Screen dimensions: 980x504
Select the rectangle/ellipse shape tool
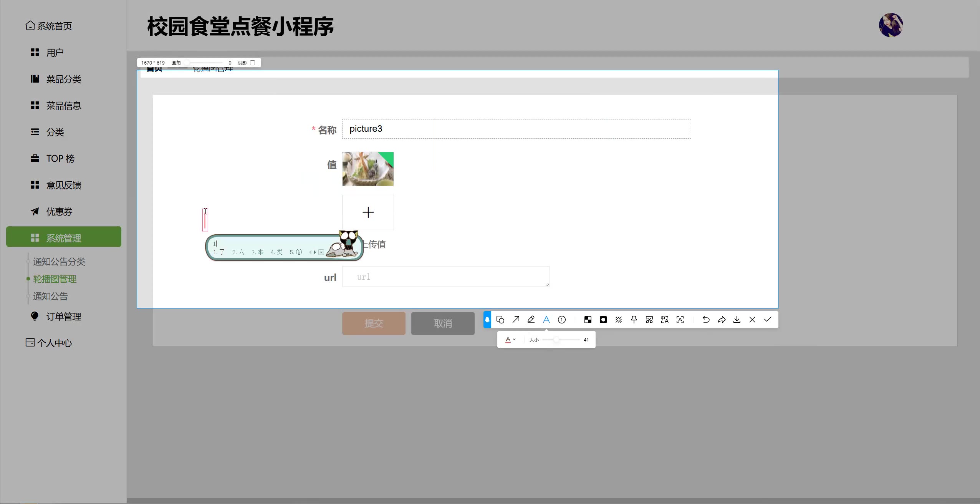point(500,320)
